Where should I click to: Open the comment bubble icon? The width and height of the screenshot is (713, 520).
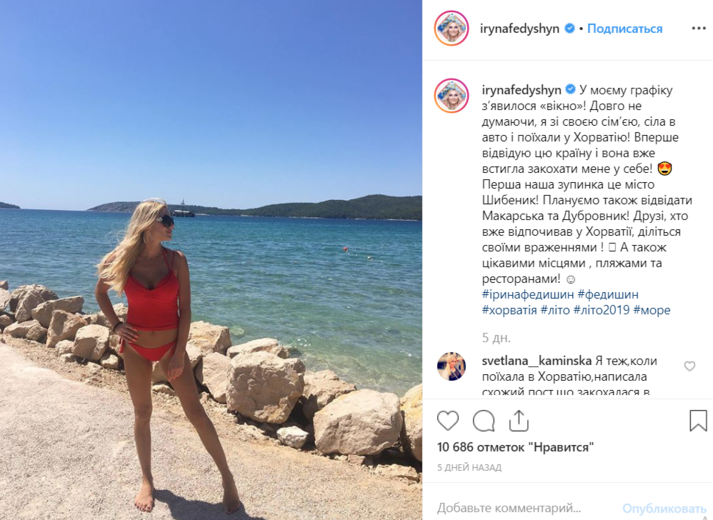pyautogui.click(x=483, y=421)
